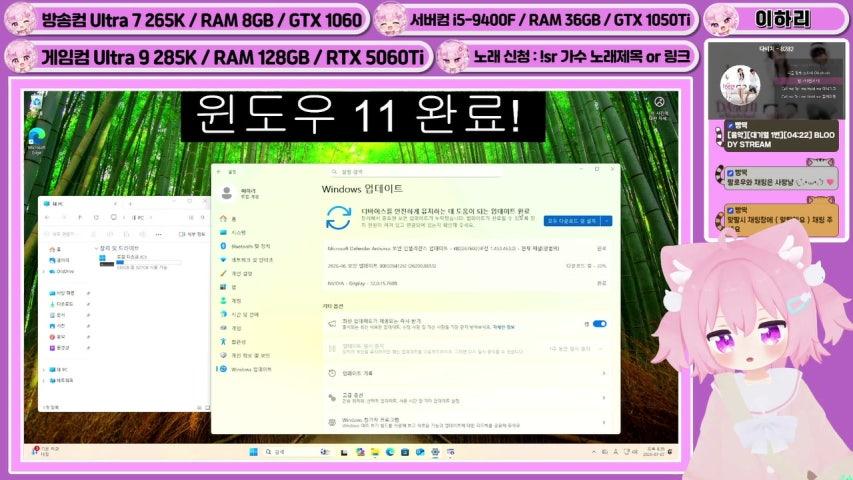Viewport: 853px width, 480px height.
Task: Refresh the File Explorer window
Action: click(96, 217)
